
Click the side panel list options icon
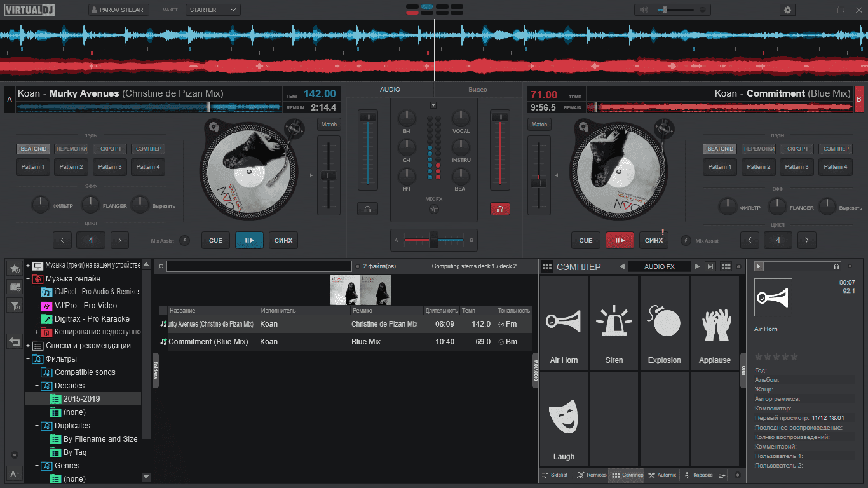722,475
